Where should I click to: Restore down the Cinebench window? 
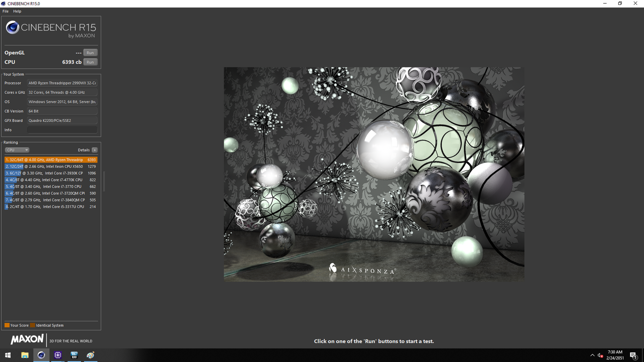coord(620,4)
